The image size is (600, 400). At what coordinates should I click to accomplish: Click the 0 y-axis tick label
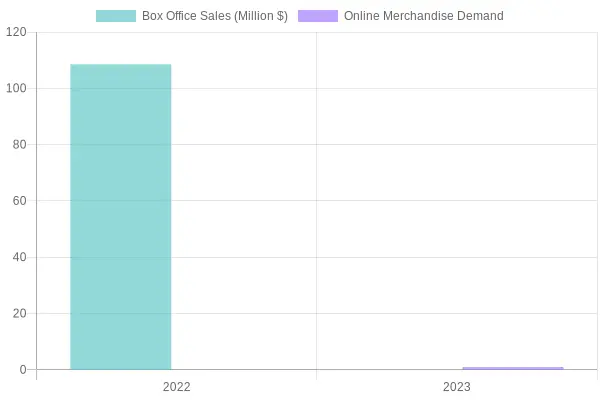coord(23,370)
